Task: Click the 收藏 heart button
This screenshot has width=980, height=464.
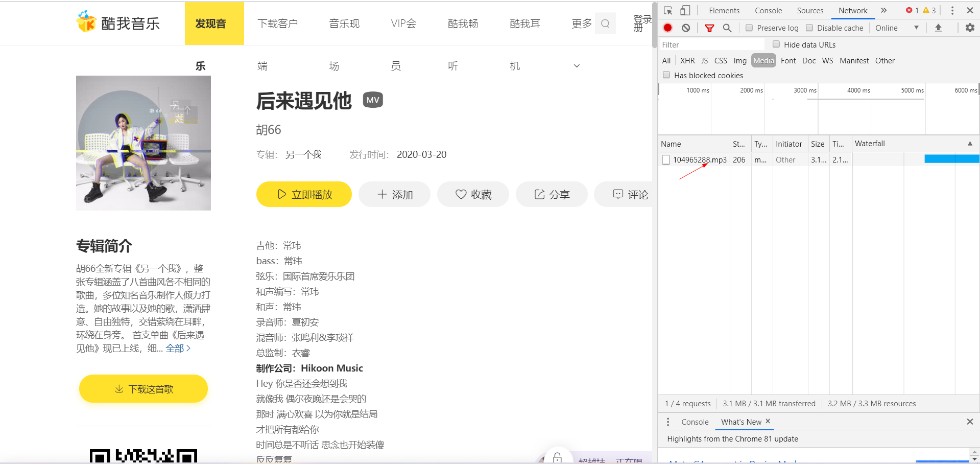Action: click(x=473, y=194)
